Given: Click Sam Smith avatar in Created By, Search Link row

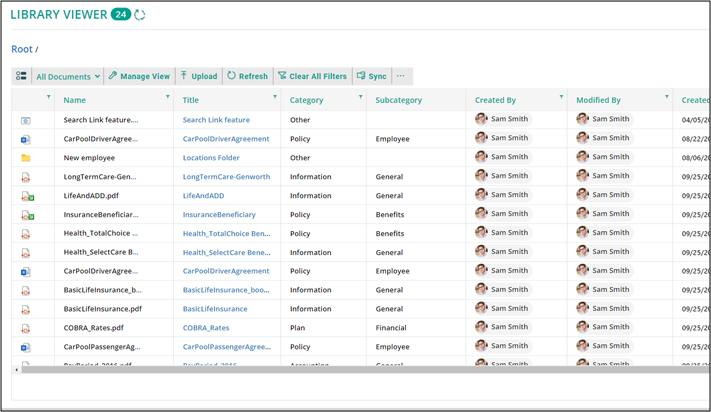Looking at the screenshot, I should 481,119.
